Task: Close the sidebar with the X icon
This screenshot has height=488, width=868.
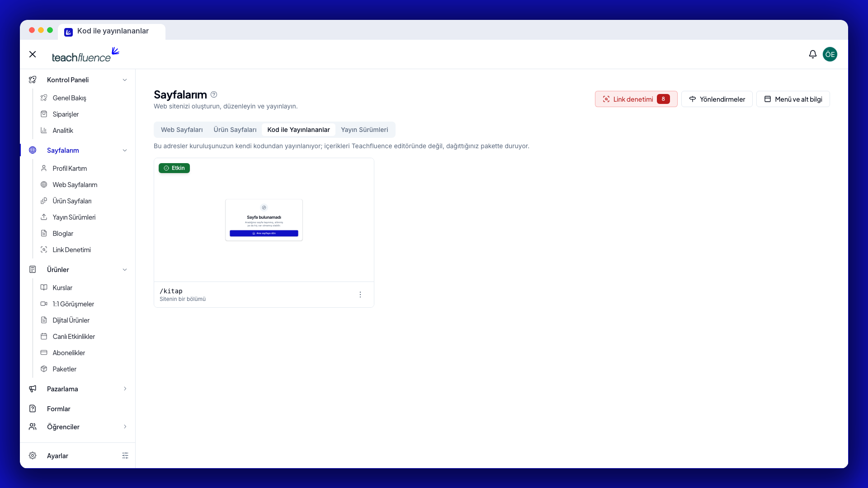Action: tap(33, 54)
